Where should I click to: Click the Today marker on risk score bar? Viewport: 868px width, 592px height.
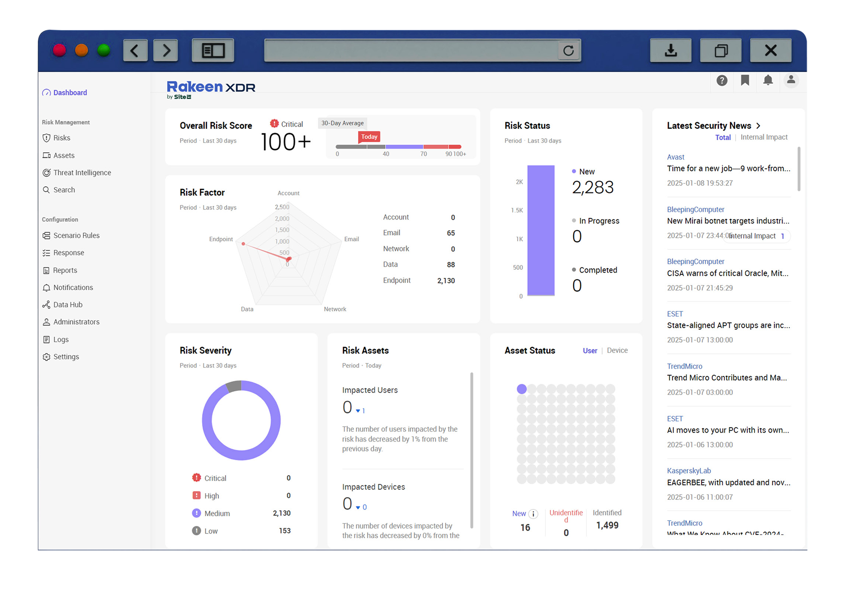(369, 137)
